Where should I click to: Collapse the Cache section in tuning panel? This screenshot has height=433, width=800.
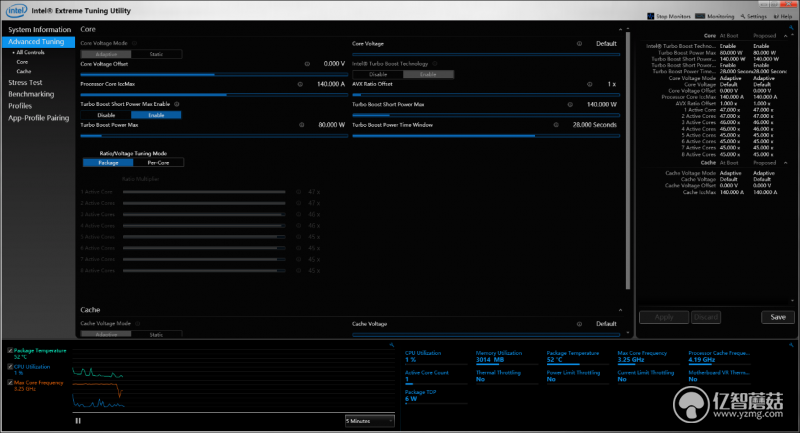click(620, 310)
